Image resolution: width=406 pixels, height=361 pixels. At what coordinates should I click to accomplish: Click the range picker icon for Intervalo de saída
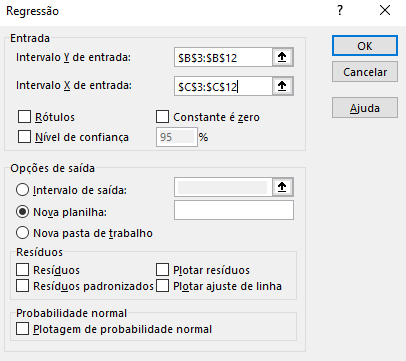click(282, 187)
